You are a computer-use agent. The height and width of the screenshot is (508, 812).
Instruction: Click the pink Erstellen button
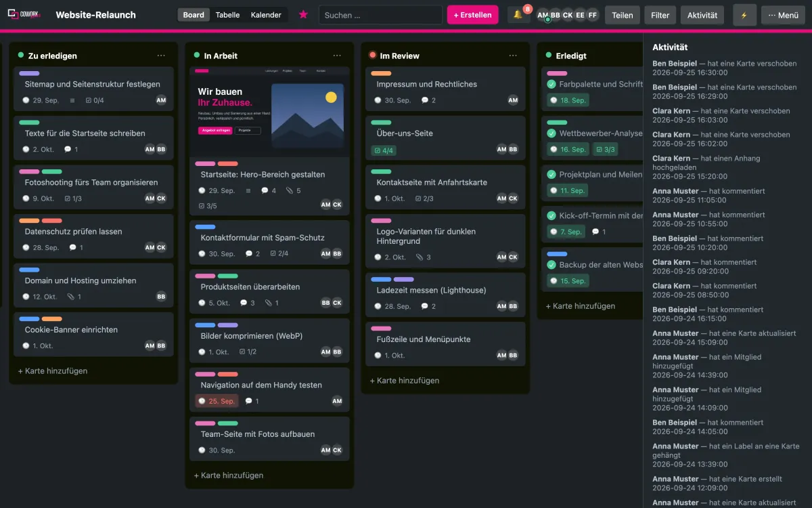(472, 15)
